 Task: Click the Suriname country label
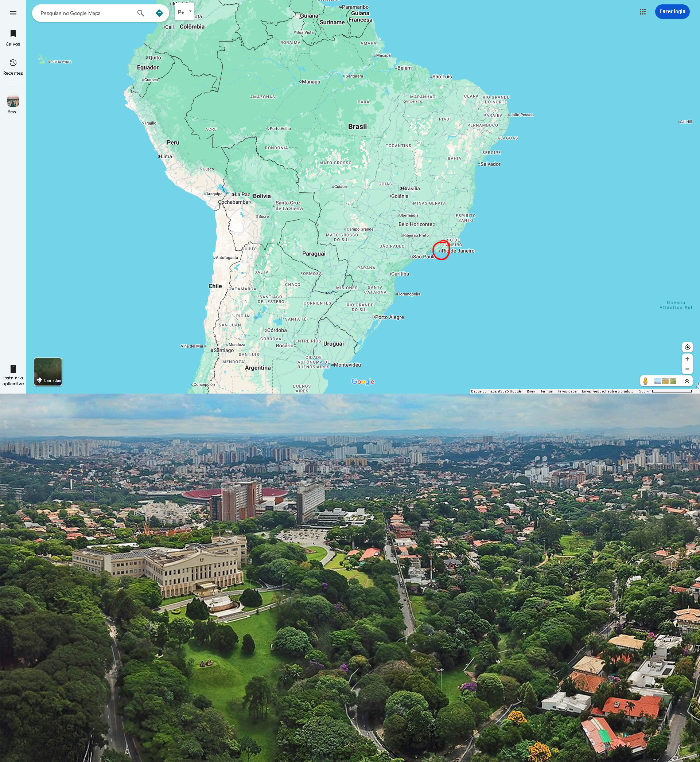click(332, 22)
